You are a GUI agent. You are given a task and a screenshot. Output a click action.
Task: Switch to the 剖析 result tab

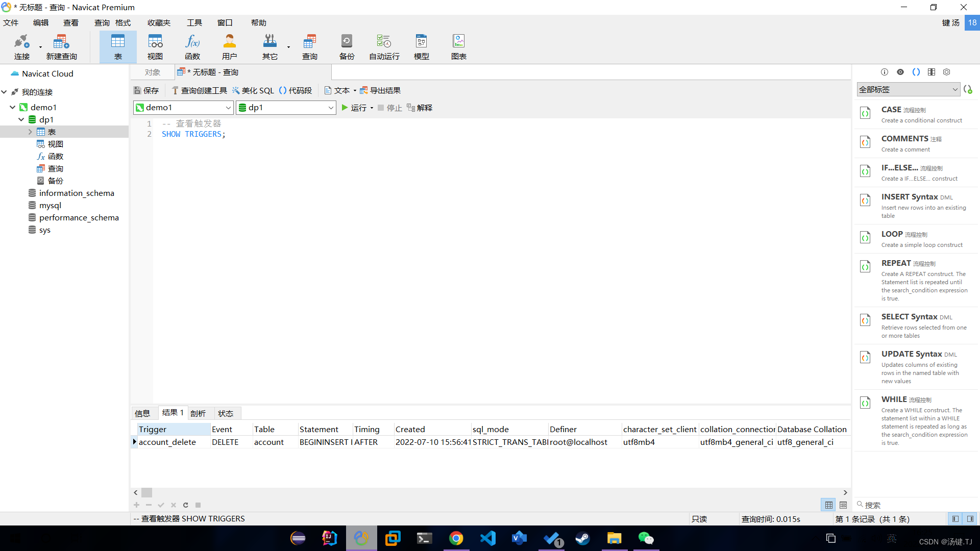pyautogui.click(x=198, y=413)
